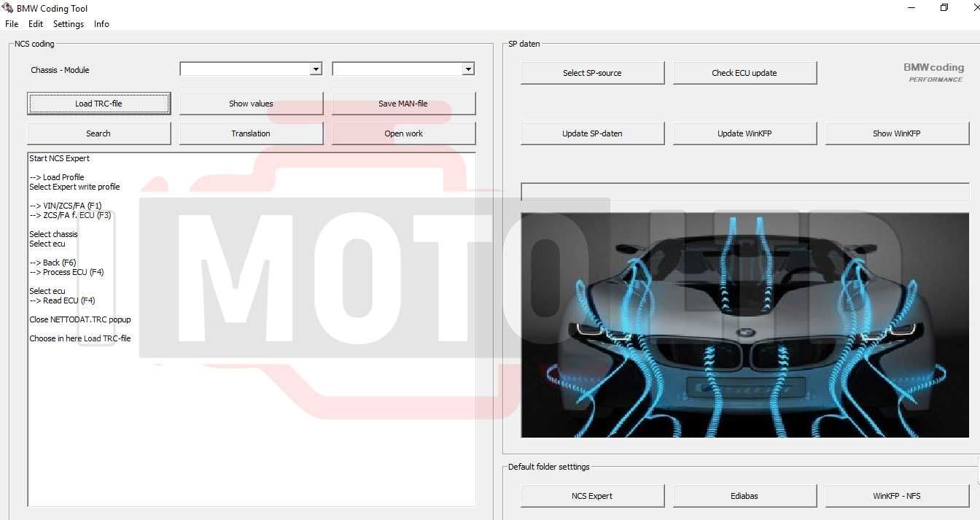Click the Open work button
980x520 pixels.
tap(403, 133)
